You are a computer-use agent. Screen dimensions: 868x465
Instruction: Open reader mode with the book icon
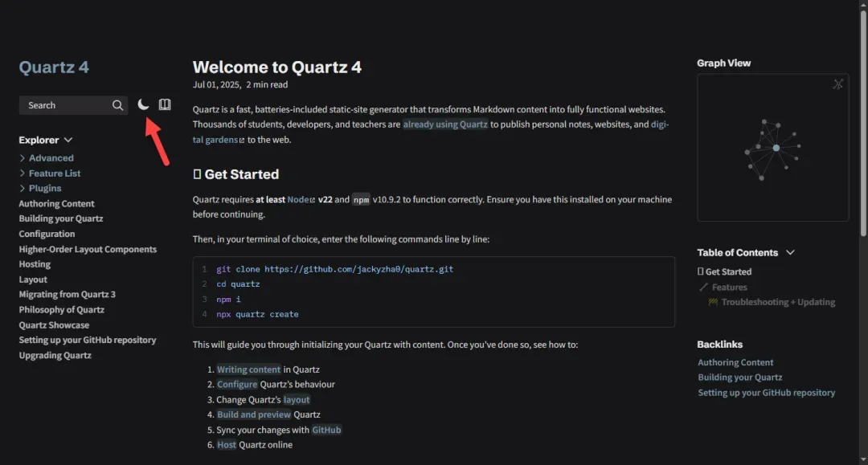pyautogui.click(x=165, y=104)
